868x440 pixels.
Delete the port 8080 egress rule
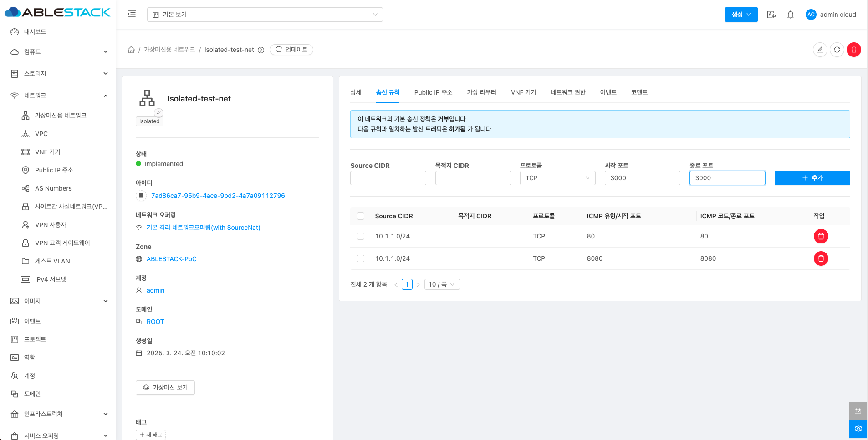[821, 258]
